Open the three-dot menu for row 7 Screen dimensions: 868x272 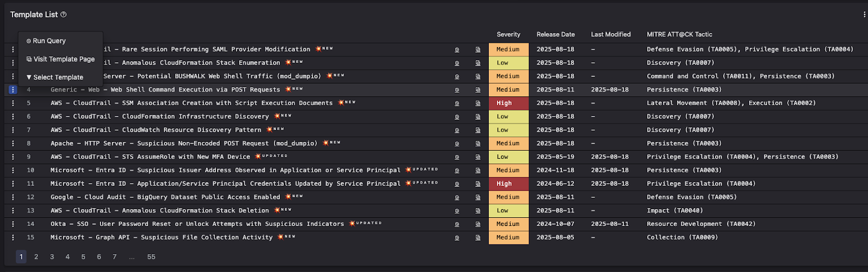[x=13, y=130]
